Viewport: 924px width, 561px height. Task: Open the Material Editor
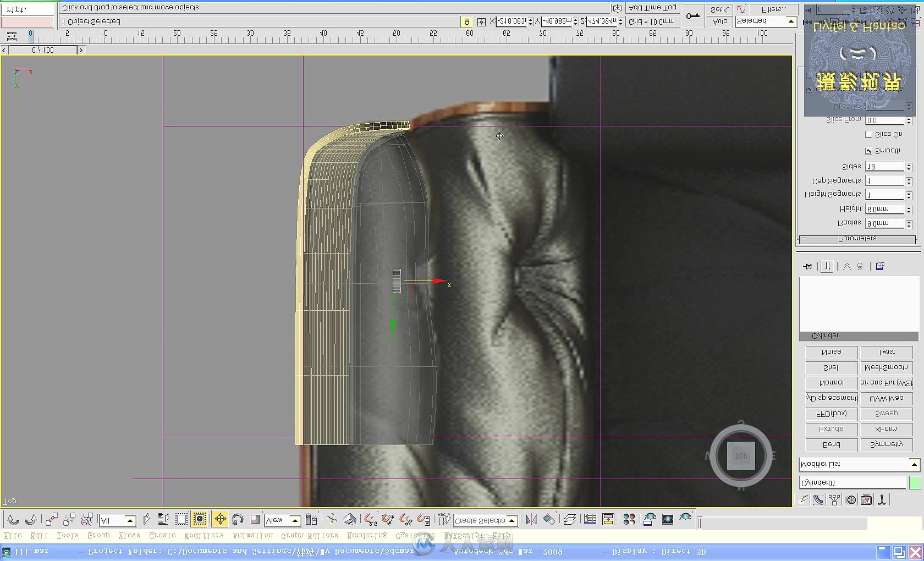click(629, 520)
